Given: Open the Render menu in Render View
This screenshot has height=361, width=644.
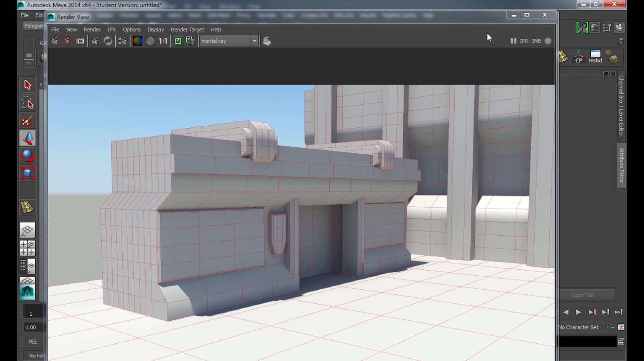Looking at the screenshot, I should point(92,30).
